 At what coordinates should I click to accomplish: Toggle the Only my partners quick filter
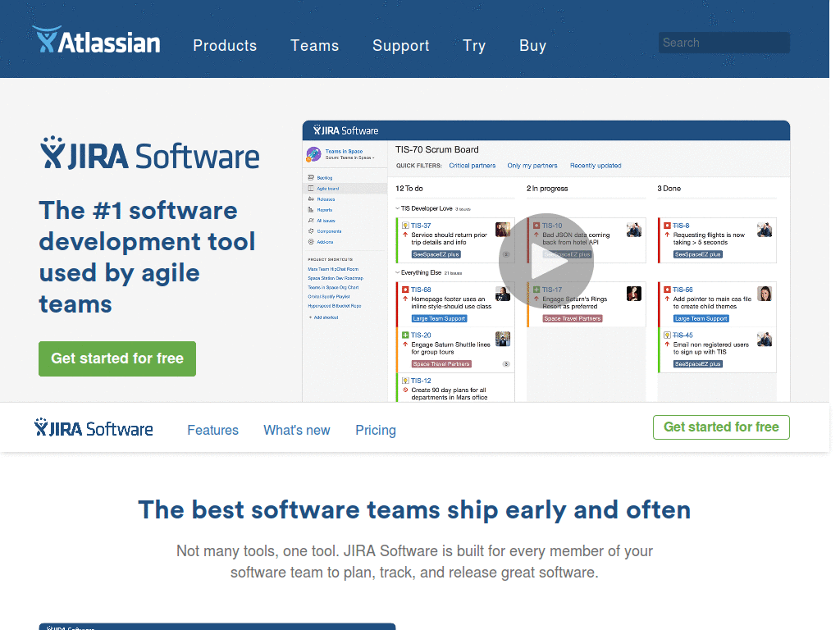point(532,166)
